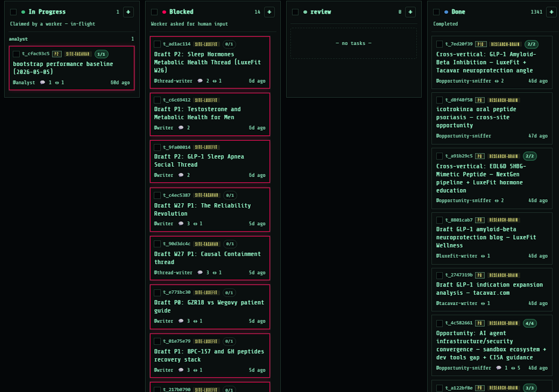The height and width of the screenshot is (392, 559).
Task: Click links icon on EDL6D SHBG-Mimetic card
Action: pyautogui.click(x=497, y=200)
